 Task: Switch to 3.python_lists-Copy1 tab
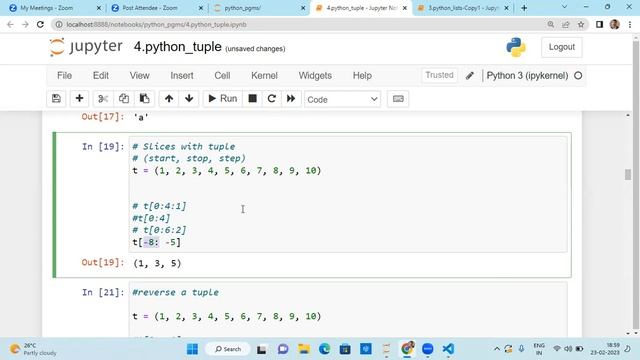click(463, 8)
